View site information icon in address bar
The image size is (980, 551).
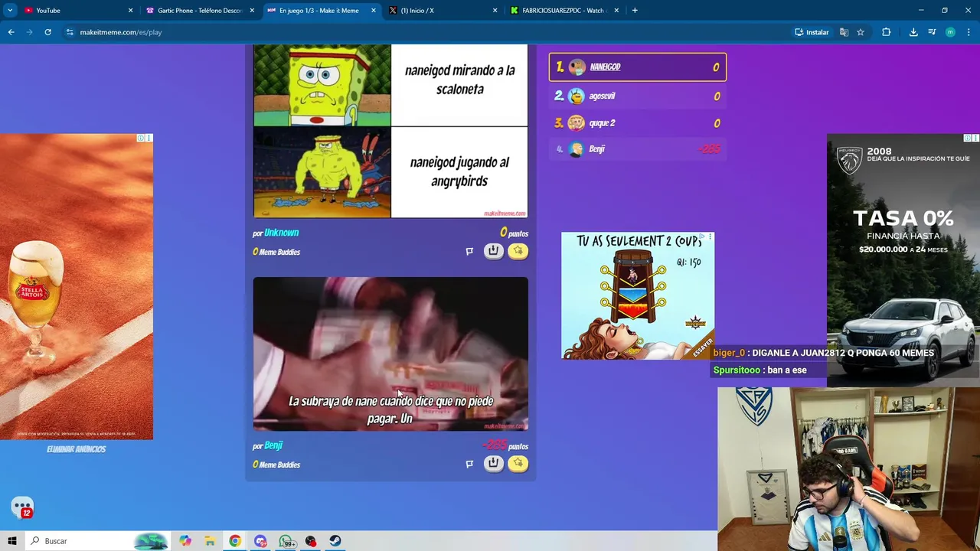tap(70, 32)
